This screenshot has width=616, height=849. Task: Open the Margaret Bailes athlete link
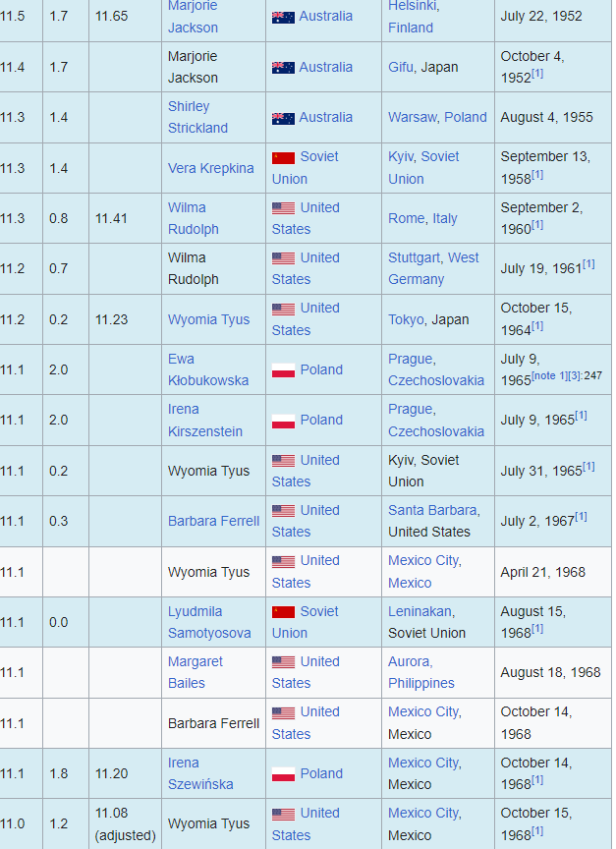coord(196,672)
